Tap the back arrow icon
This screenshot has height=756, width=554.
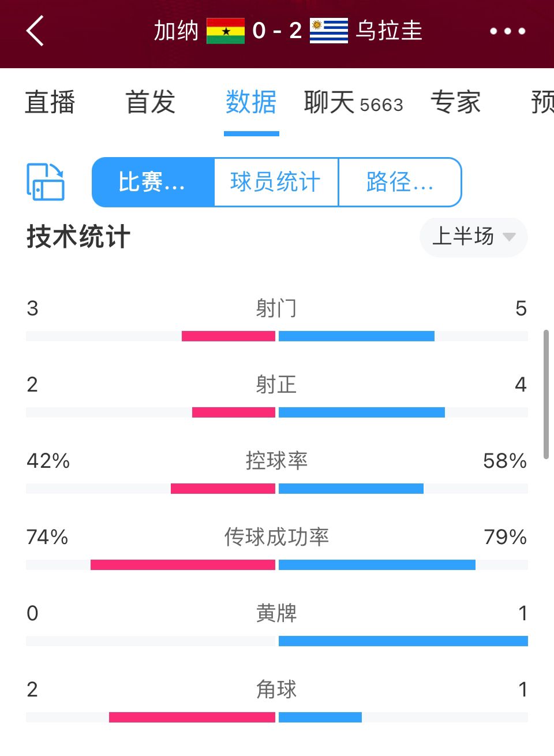tap(35, 31)
